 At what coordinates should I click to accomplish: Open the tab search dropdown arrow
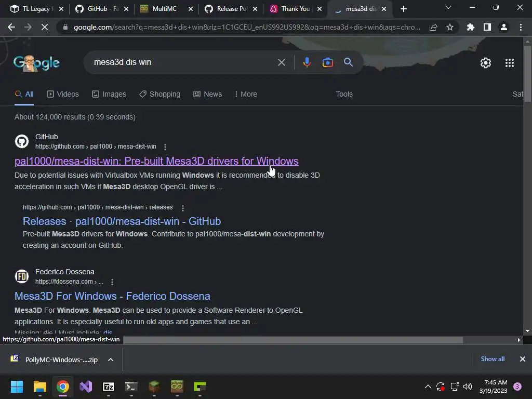coord(448,7)
